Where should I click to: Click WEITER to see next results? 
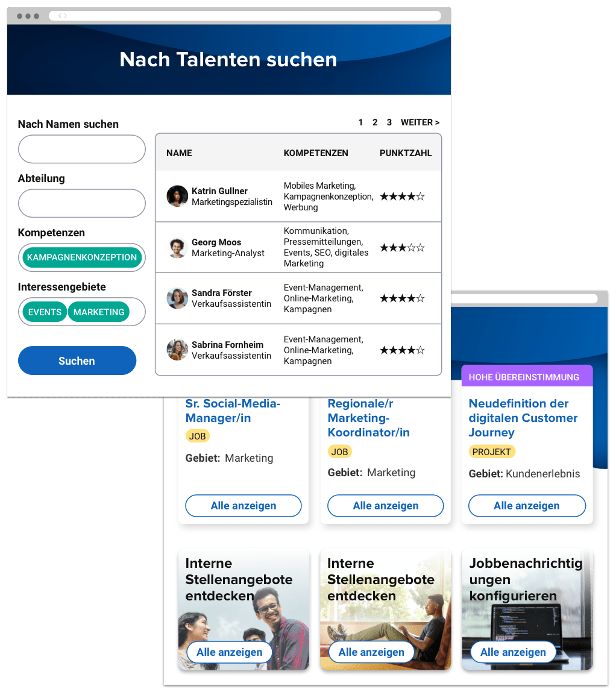(420, 123)
